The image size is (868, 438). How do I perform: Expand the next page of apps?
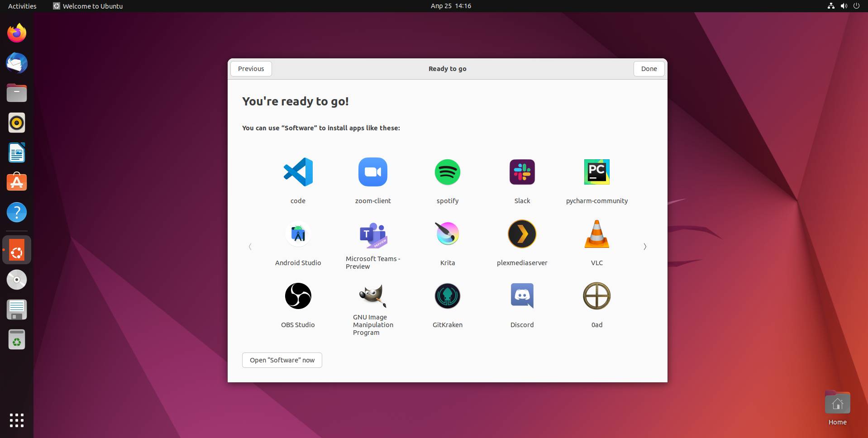coord(644,247)
